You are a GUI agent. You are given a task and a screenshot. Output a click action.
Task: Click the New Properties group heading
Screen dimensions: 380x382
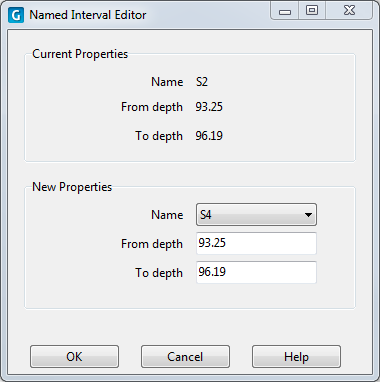[x=72, y=187]
